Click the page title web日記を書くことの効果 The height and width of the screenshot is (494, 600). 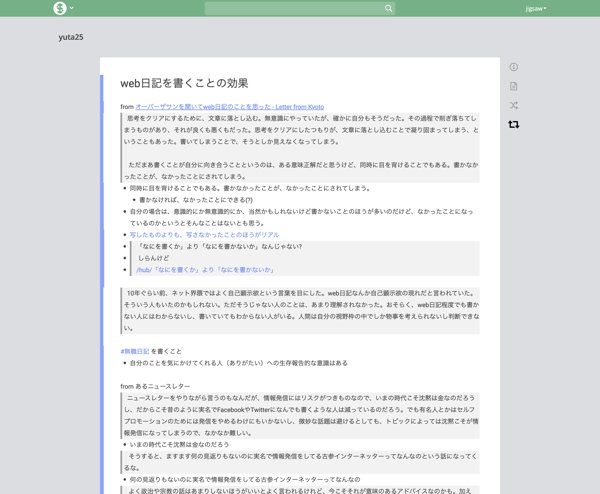184,83
